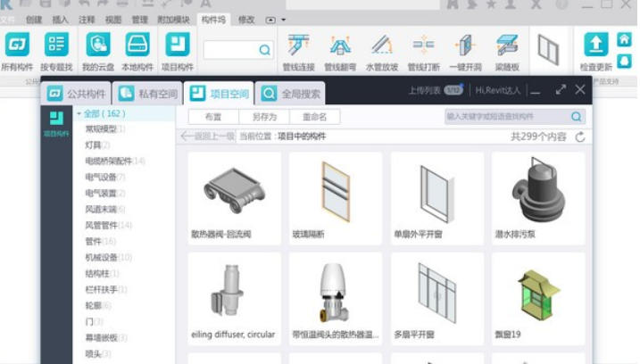Select the 飘窗19 component thumbnail
Screen dimensions: 640x364
[538, 299]
